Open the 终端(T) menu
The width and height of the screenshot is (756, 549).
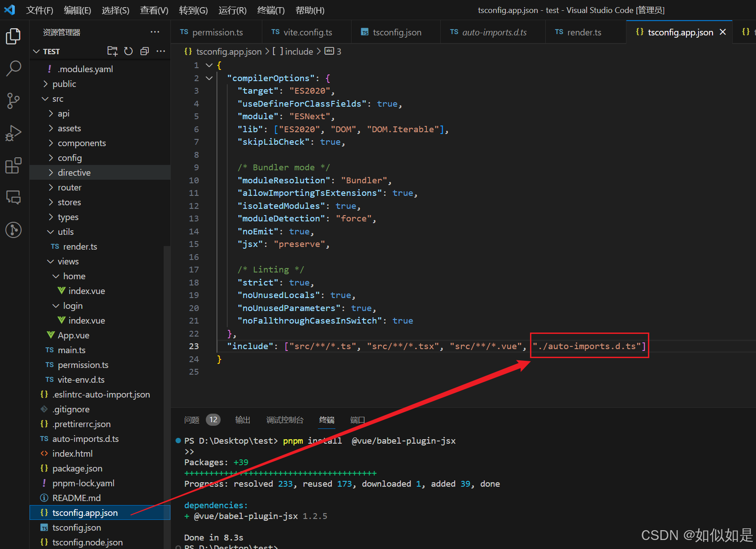pos(271,10)
